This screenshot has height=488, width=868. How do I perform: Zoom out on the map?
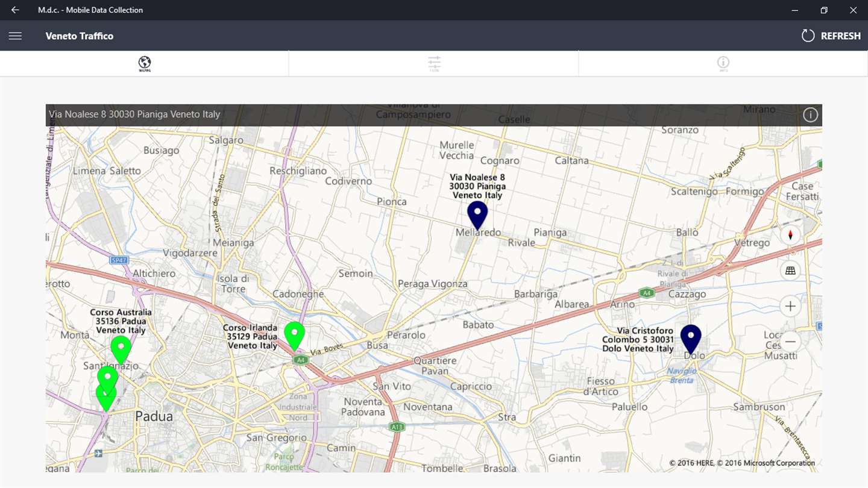pos(790,342)
